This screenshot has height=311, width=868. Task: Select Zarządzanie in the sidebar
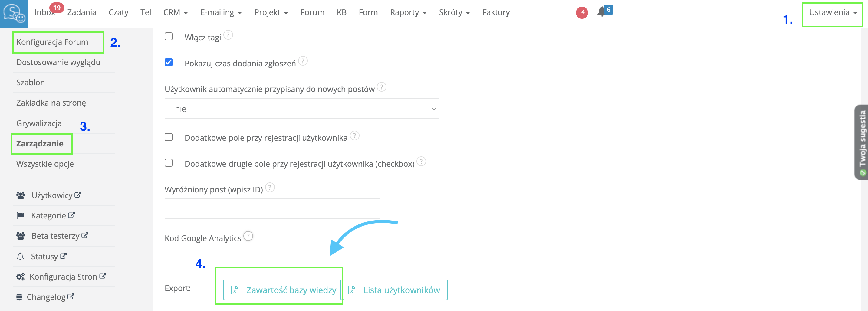click(40, 144)
